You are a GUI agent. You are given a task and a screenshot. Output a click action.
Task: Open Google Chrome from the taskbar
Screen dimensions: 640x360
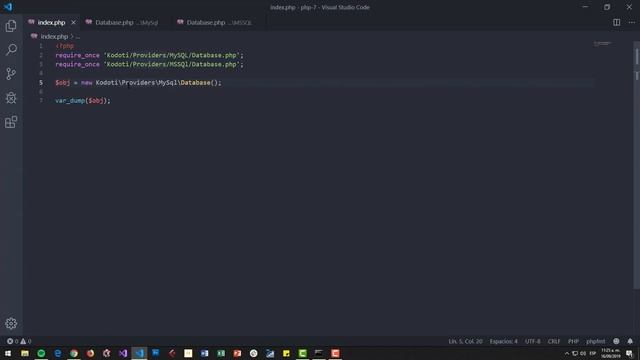click(x=74, y=353)
